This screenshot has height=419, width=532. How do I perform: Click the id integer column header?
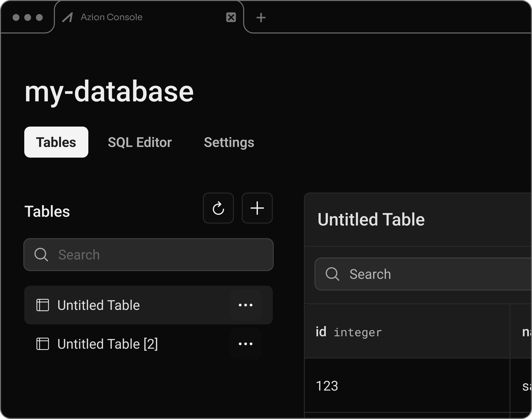point(349,332)
